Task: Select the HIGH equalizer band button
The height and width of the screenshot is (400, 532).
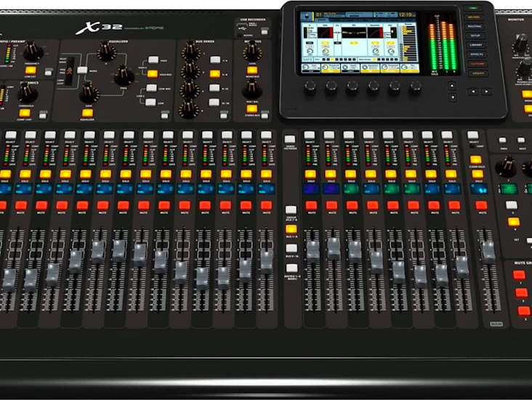Action: point(153,60)
